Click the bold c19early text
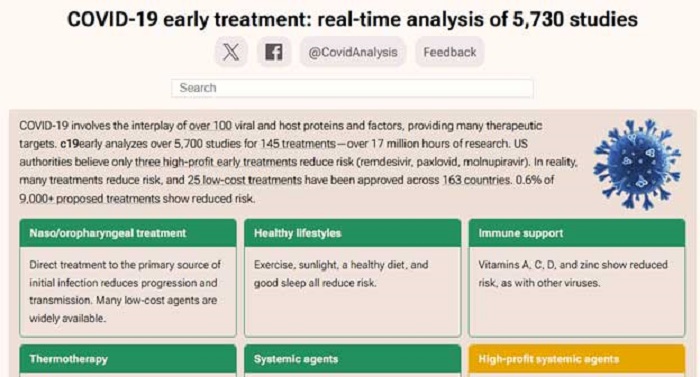The height and width of the screenshot is (377, 700). point(69,144)
